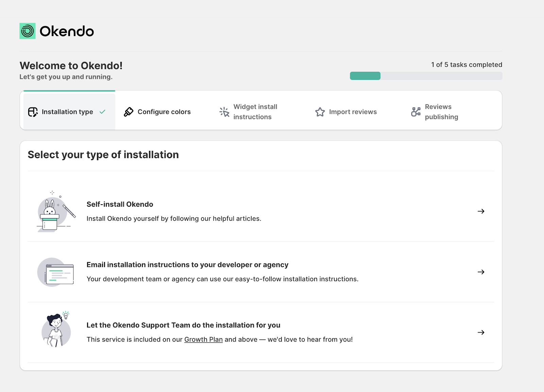Image resolution: width=544 pixels, height=392 pixels.
Task: Click the Configure colors paint icon
Action: coord(129,112)
